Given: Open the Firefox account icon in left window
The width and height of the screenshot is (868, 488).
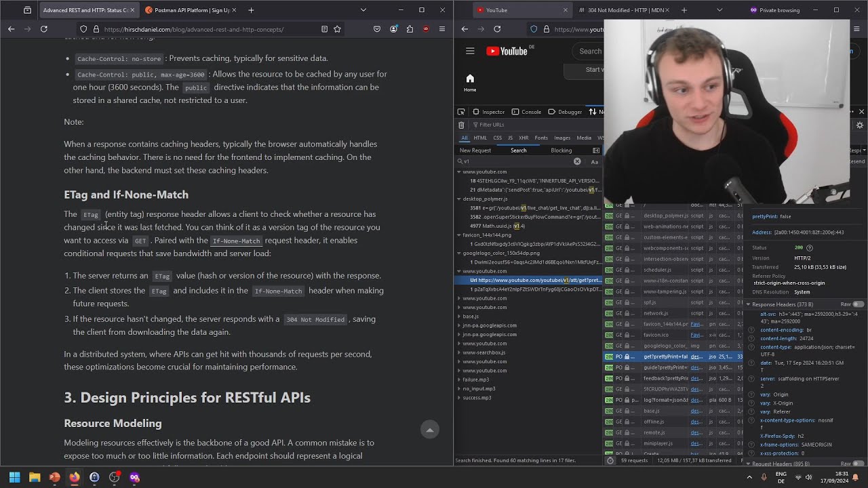Looking at the screenshot, I should click(393, 29).
